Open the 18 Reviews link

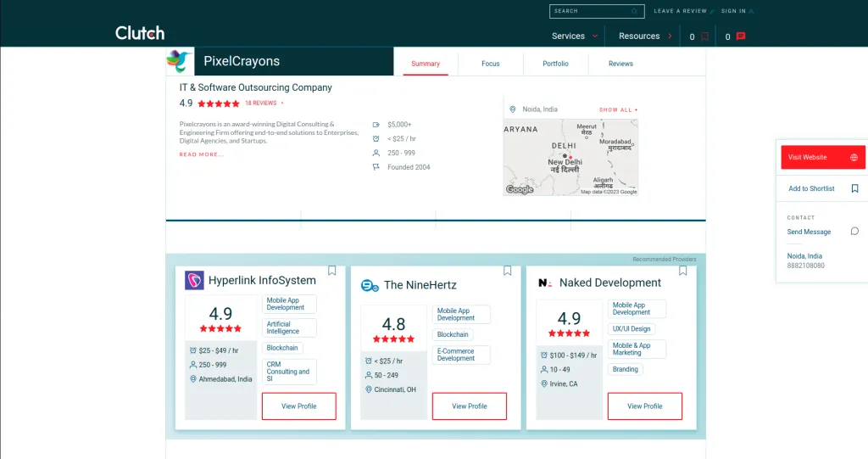coord(261,104)
